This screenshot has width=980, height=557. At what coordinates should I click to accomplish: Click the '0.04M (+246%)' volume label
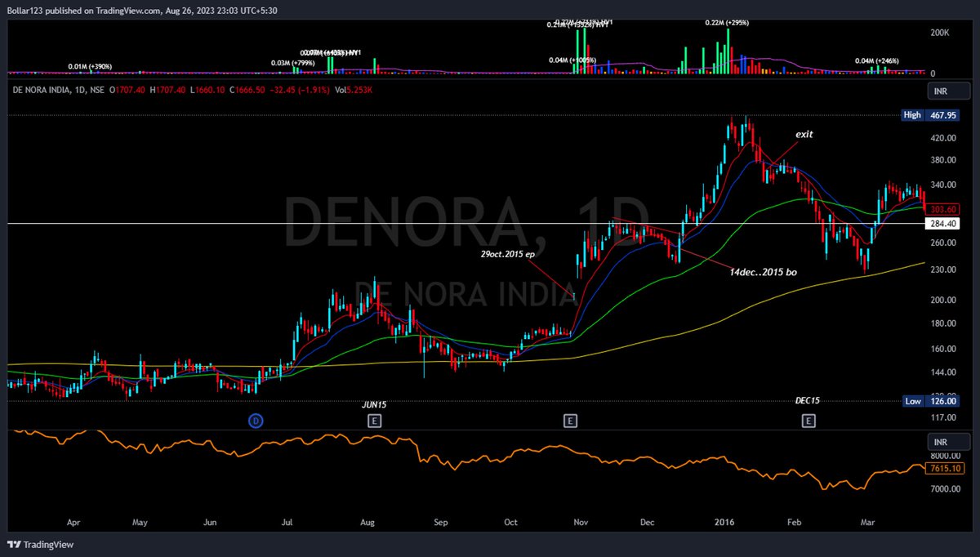coord(877,61)
